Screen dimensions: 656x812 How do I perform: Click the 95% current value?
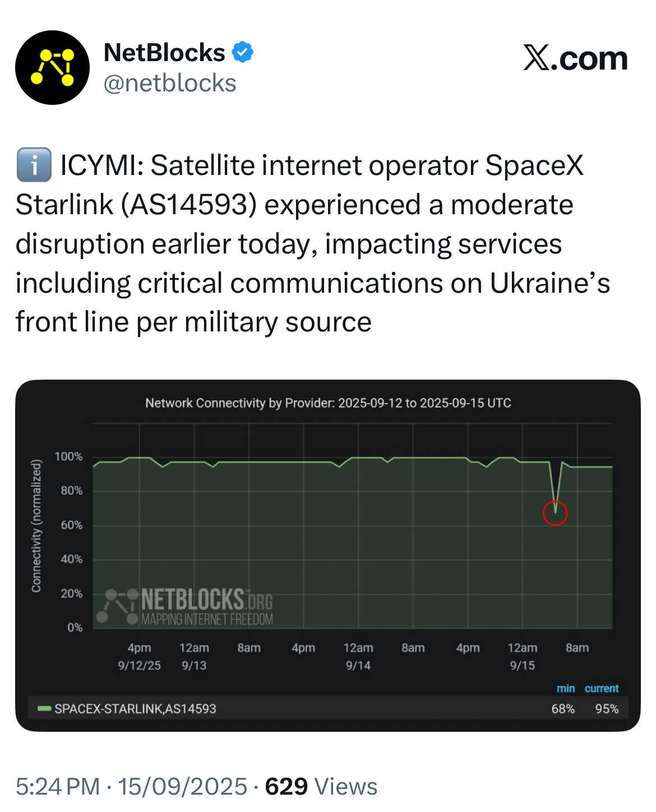tap(607, 709)
